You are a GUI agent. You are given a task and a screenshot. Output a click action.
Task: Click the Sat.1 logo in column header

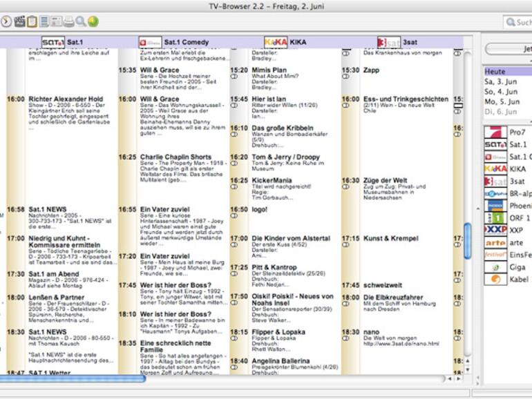tap(53, 42)
